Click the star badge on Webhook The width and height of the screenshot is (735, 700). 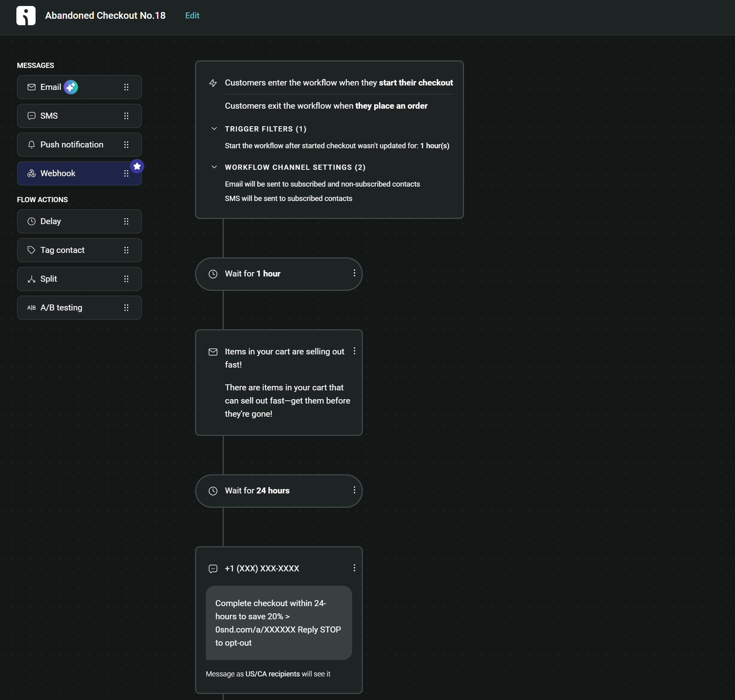[x=137, y=166]
